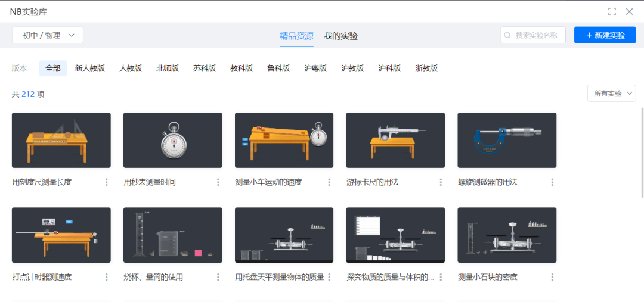The image size is (644, 302).
Task: Select 沪科版 version filter
Action: 389,68
